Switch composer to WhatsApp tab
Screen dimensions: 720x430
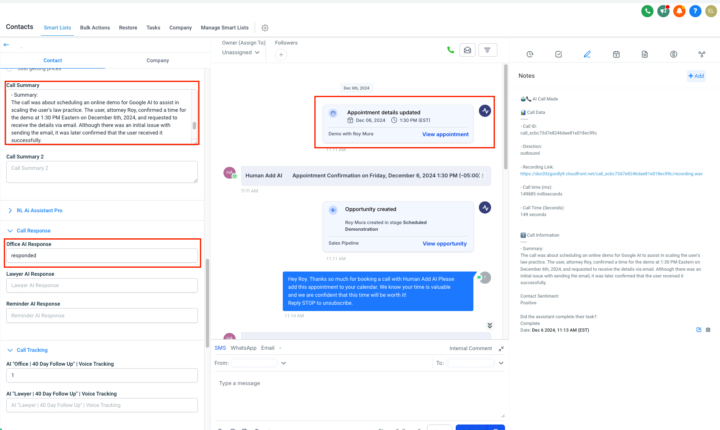tap(243, 348)
